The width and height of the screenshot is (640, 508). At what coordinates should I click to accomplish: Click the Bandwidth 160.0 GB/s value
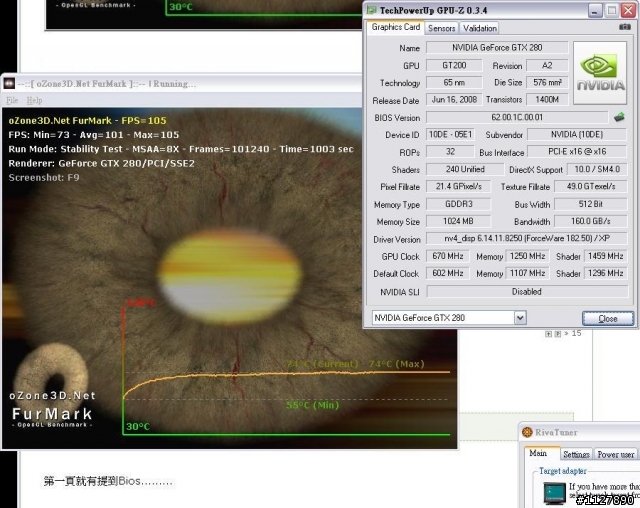[x=591, y=221]
